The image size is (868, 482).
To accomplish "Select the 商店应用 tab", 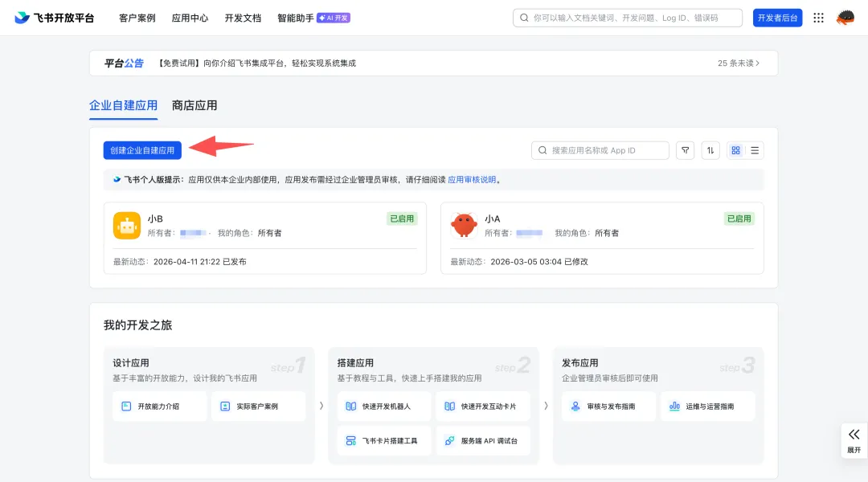I will pyautogui.click(x=194, y=105).
